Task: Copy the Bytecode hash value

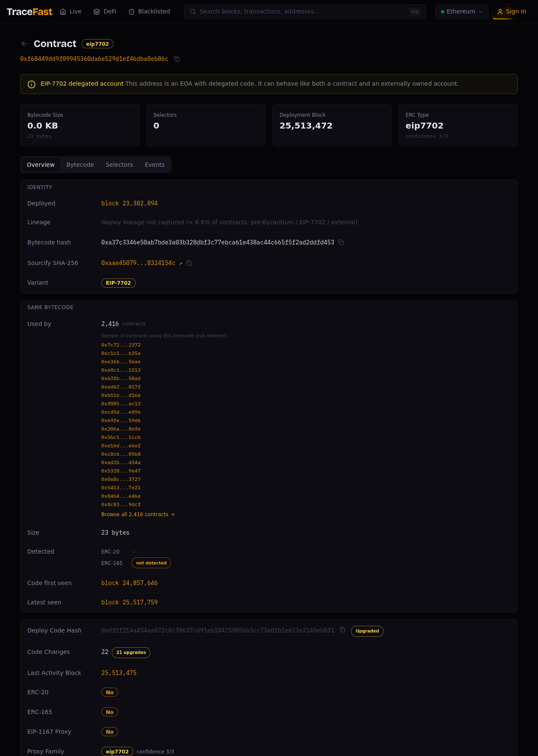Action: [341, 242]
